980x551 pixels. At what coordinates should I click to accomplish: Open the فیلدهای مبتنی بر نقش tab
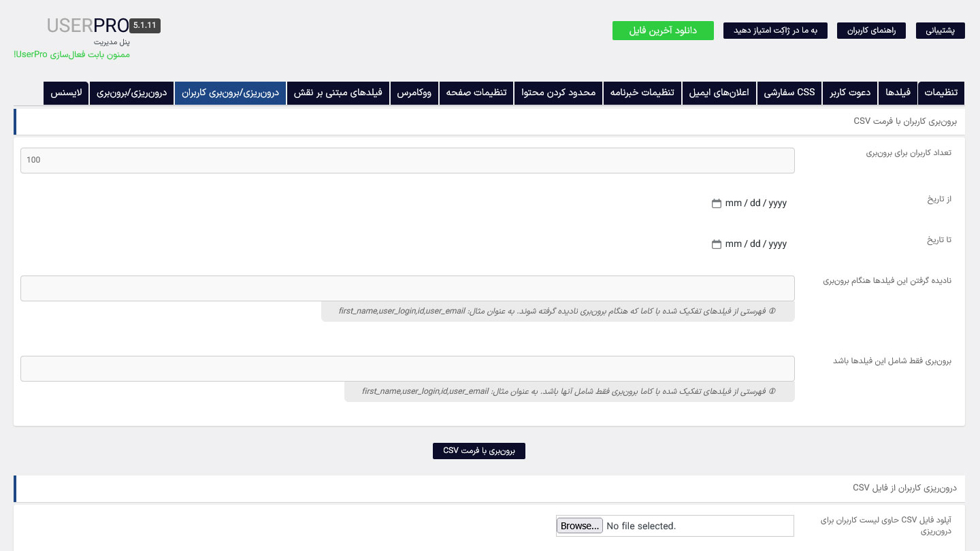click(338, 93)
